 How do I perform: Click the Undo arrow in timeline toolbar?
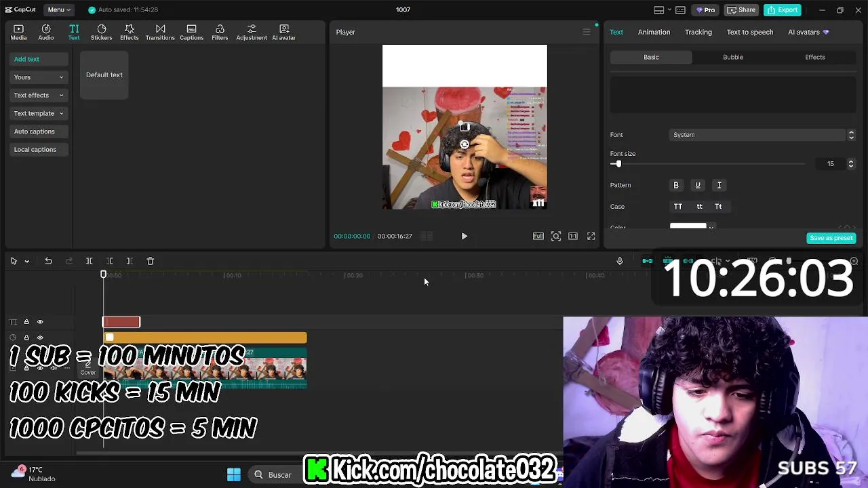48,261
